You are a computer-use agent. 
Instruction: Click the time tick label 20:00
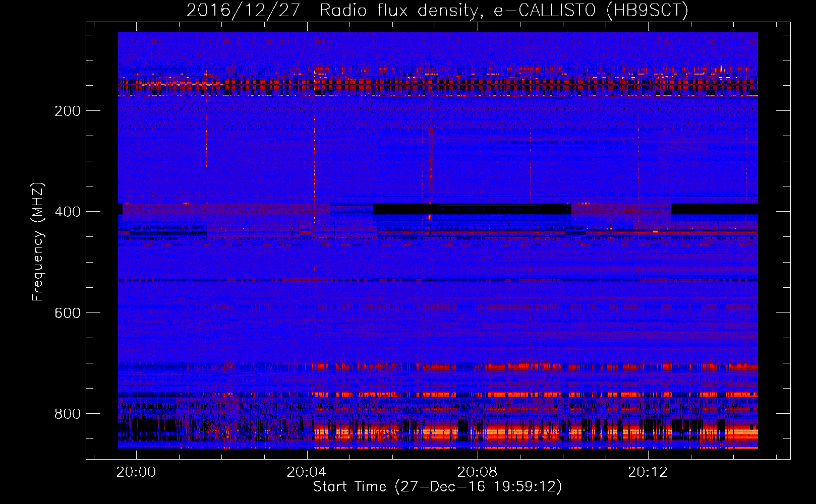pos(136,472)
